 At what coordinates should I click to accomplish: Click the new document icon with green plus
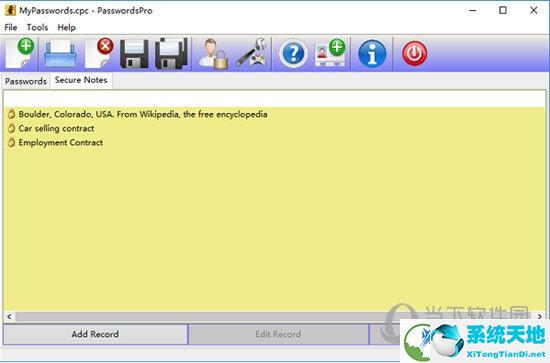click(x=21, y=54)
